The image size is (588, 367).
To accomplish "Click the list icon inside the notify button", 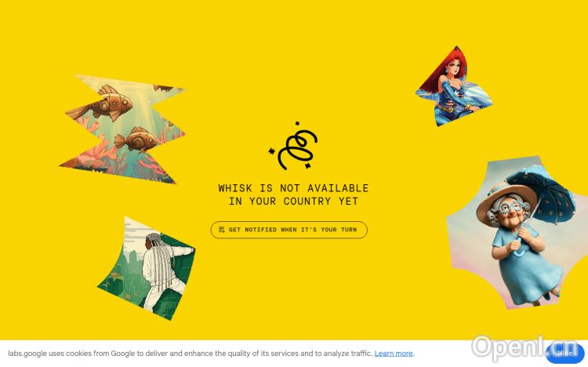I will pos(222,230).
